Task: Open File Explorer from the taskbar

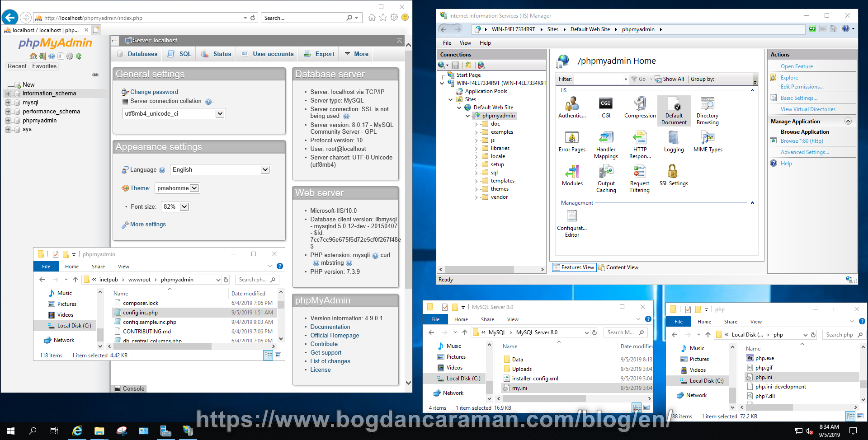Action: click(x=99, y=431)
